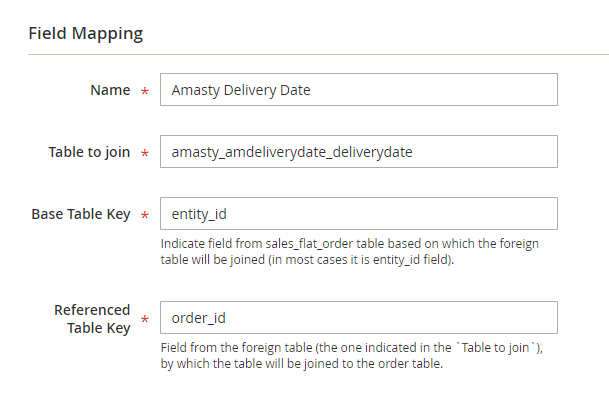The image size is (609, 410).
Task: Click the Name field label
Action: pos(110,90)
